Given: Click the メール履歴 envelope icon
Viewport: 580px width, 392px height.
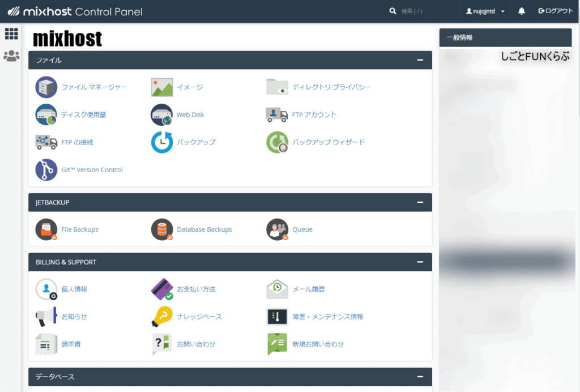Looking at the screenshot, I should (x=277, y=289).
